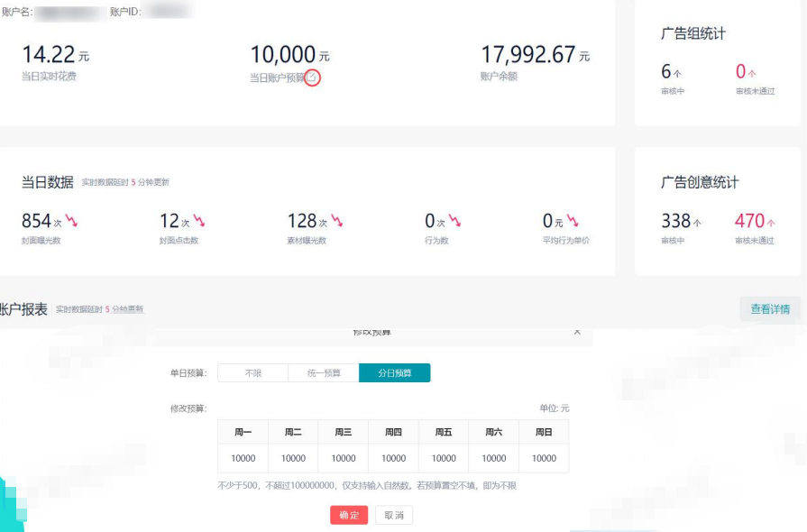Screen dimensions: 807x532
Task: Click the 当日实时花费 label
Action: (x=49, y=76)
